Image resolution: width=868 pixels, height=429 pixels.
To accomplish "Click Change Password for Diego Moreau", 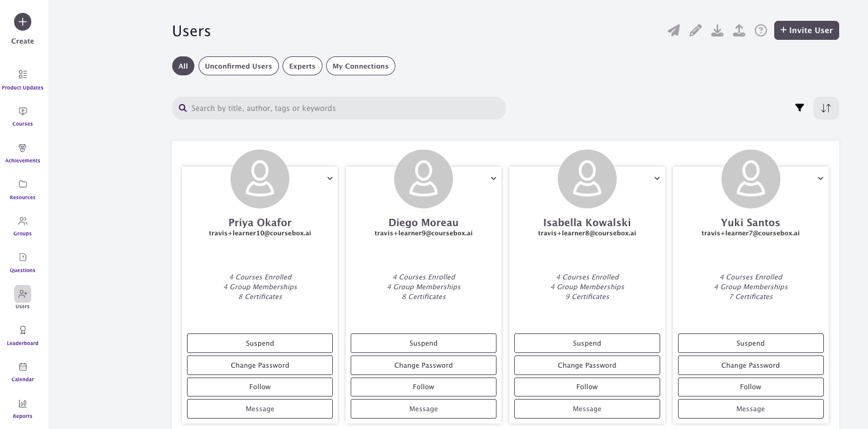I will (424, 365).
